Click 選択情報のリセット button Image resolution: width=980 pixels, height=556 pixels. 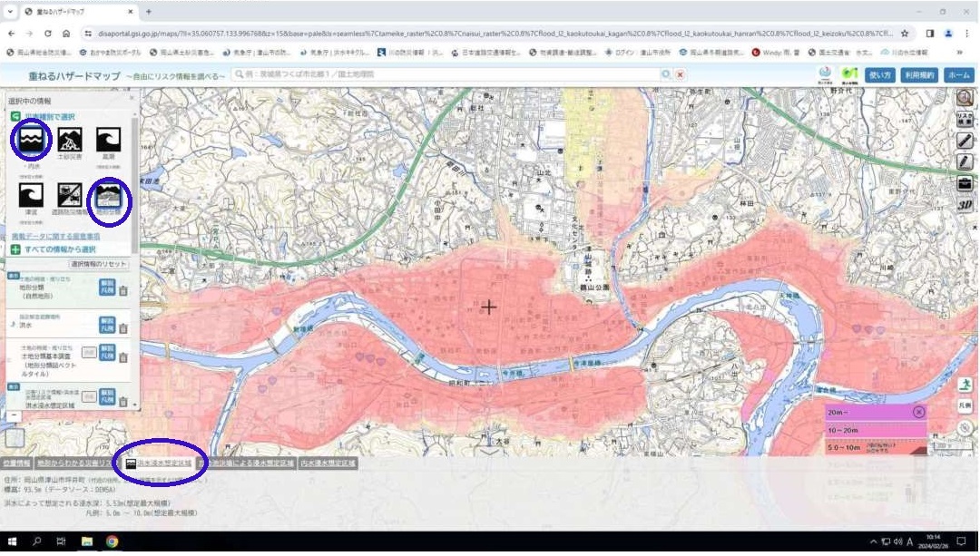[x=98, y=263]
